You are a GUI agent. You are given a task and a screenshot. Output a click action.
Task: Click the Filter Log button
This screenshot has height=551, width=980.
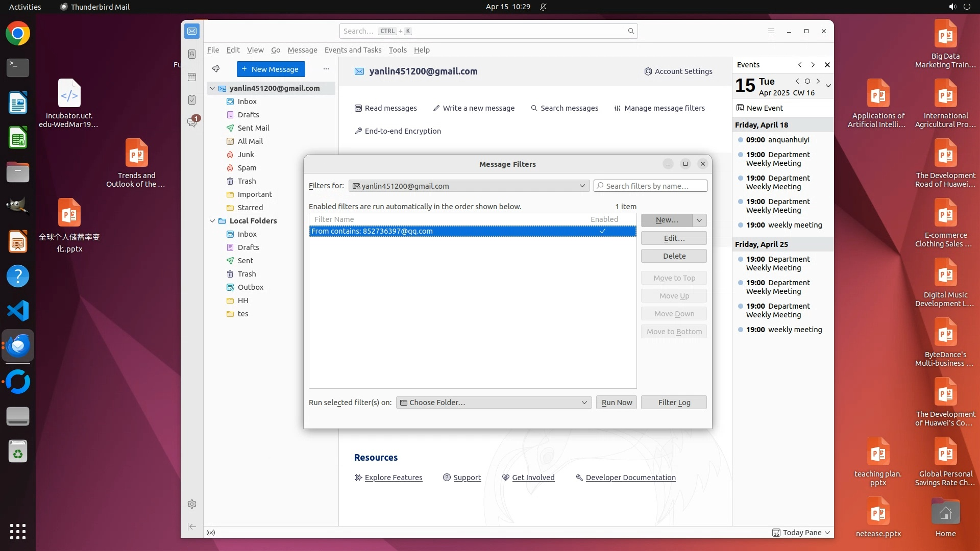coord(674,403)
